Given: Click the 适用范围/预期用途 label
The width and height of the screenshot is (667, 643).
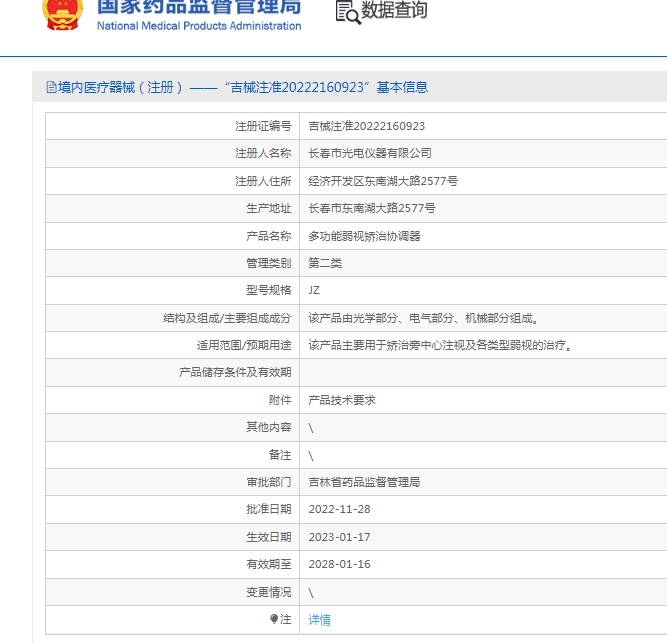Looking at the screenshot, I should pyautogui.click(x=244, y=345).
